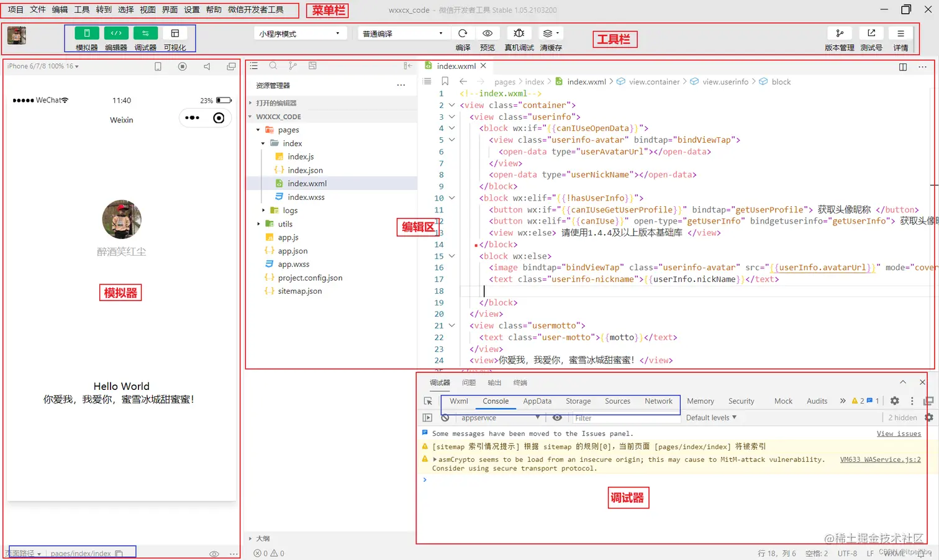Copy page path icon next to pages/index/index
939x560 pixels.
(x=119, y=553)
